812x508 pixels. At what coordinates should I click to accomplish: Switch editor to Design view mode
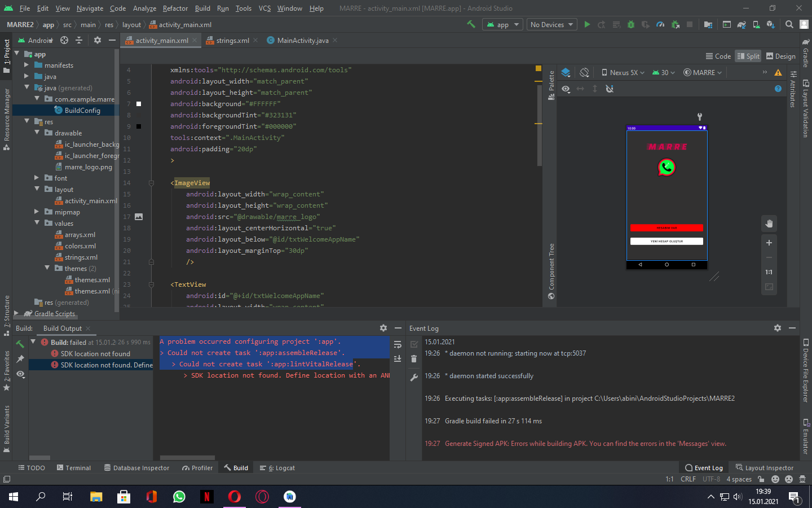780,56
